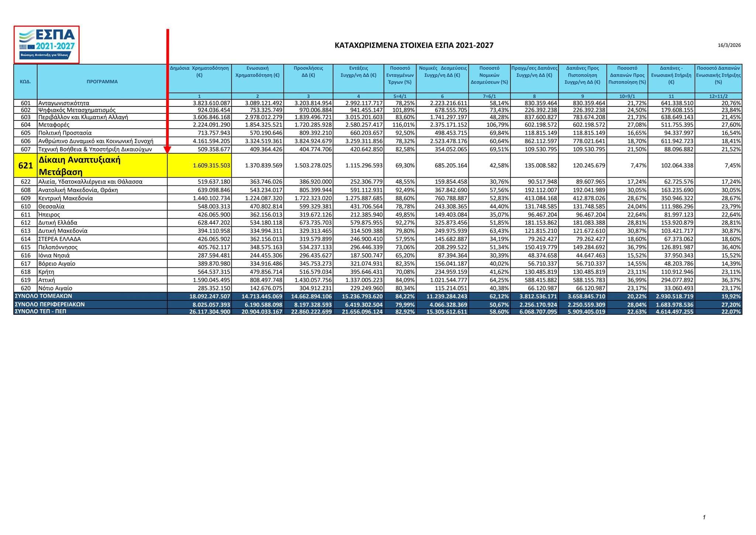Click the date 16/3/2026 text
756x535 pixels.
[729, 45]
